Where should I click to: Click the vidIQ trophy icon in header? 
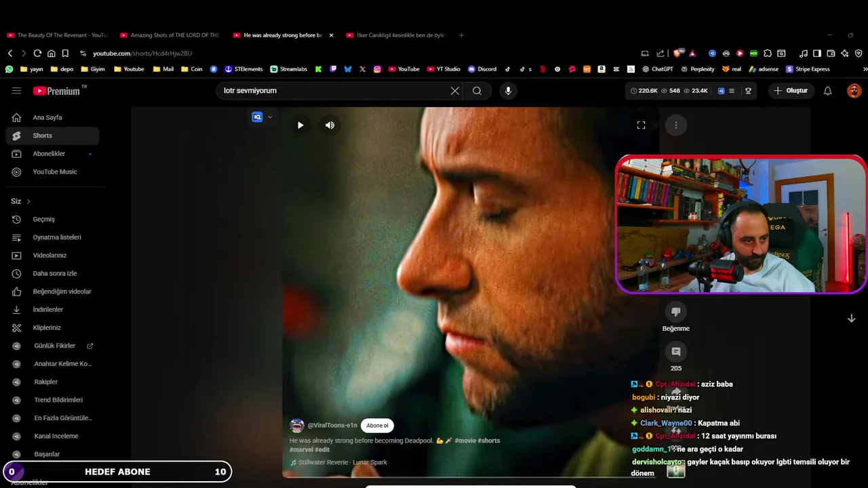pyautogui.click(x=748, y=91)
